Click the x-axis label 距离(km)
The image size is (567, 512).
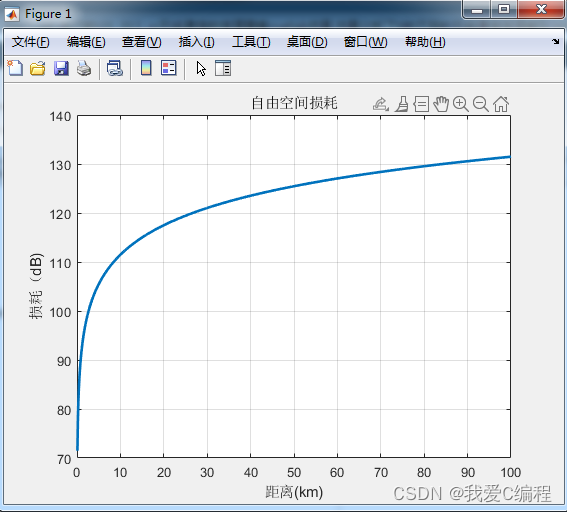coord(294,492)
